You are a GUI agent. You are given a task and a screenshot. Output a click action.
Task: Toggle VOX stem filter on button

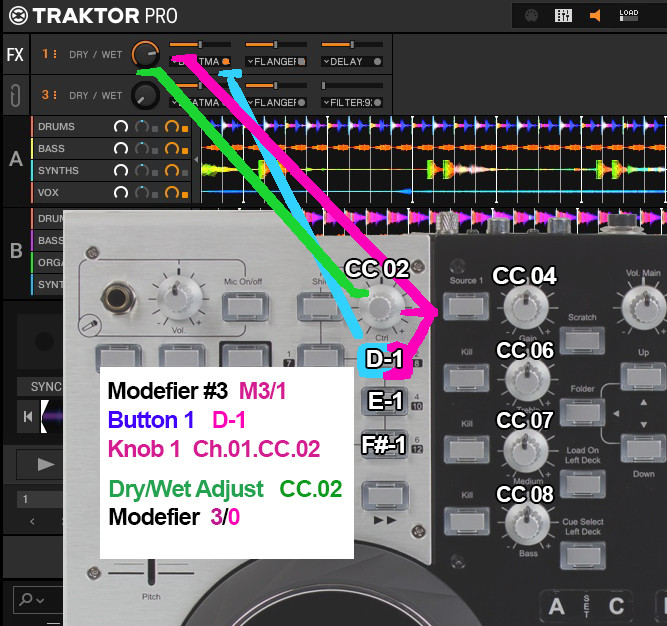click(x=155, y=195)
